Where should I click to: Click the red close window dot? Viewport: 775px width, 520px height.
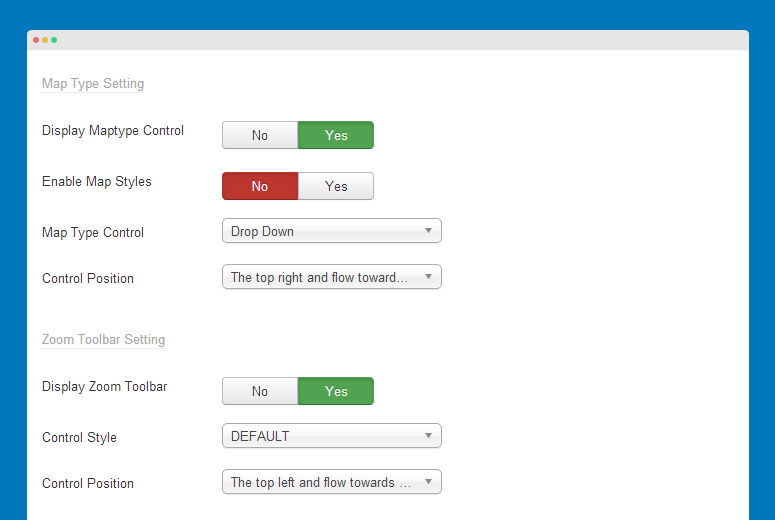36,40
